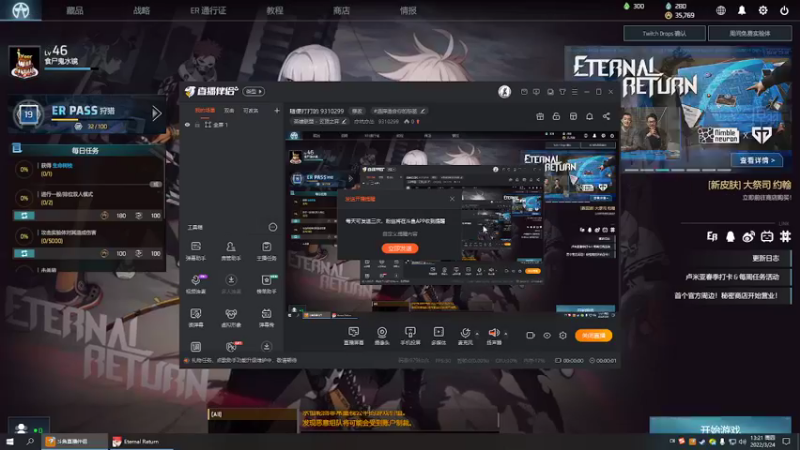Open the gift box icon in the stream header

click(x=540, y=116)
